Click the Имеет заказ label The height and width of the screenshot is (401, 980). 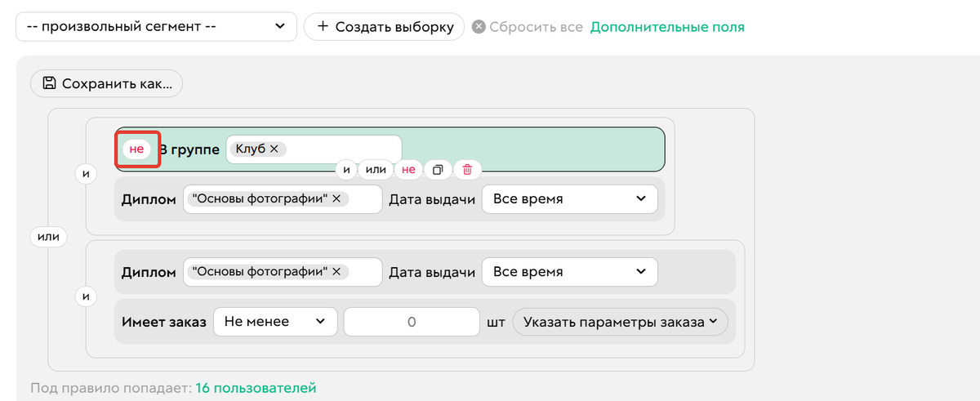click(x=163, y=322)
